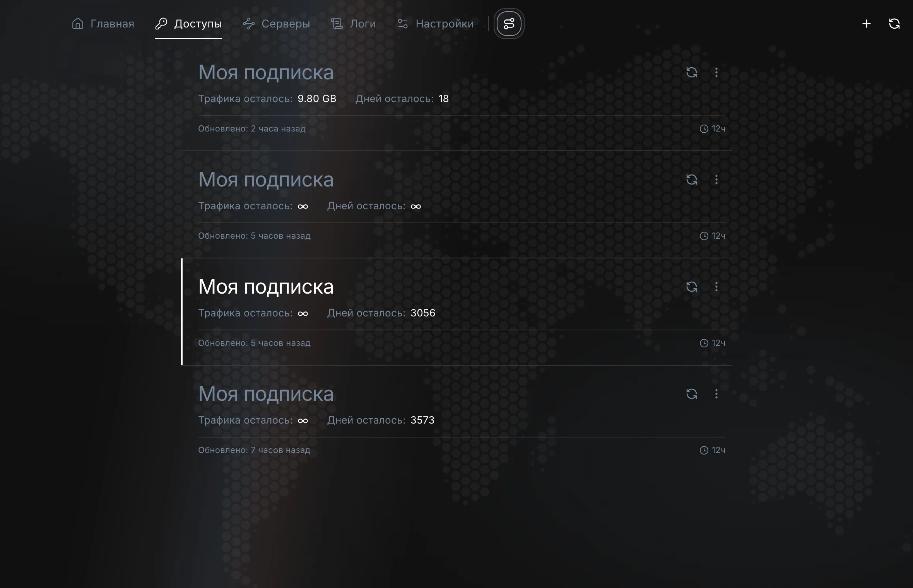Click 'Обновлено: 7 часов назад' text
This screenshot has width=913, height=588.
[x=254, y=450]
